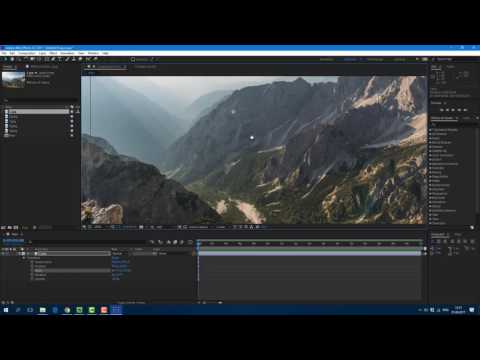Select the Type tool
Viewport: 480px width, 360px height.
click(x=60, y=59)
